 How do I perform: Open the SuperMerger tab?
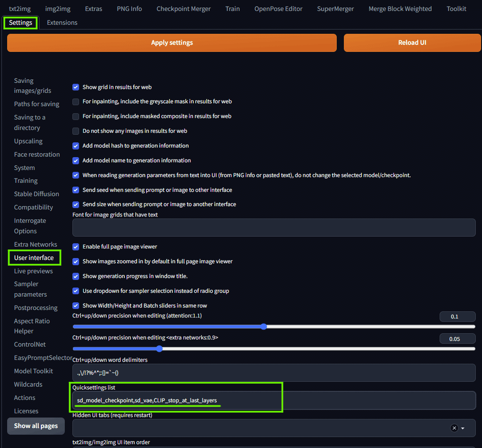pos(335,9)
